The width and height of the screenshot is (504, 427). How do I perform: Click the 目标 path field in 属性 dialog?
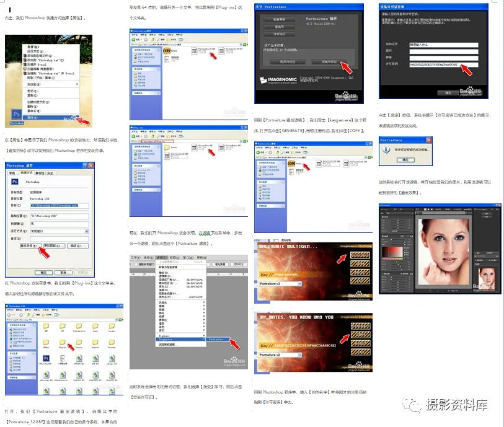pyautogui.click(x=60, y=205)
